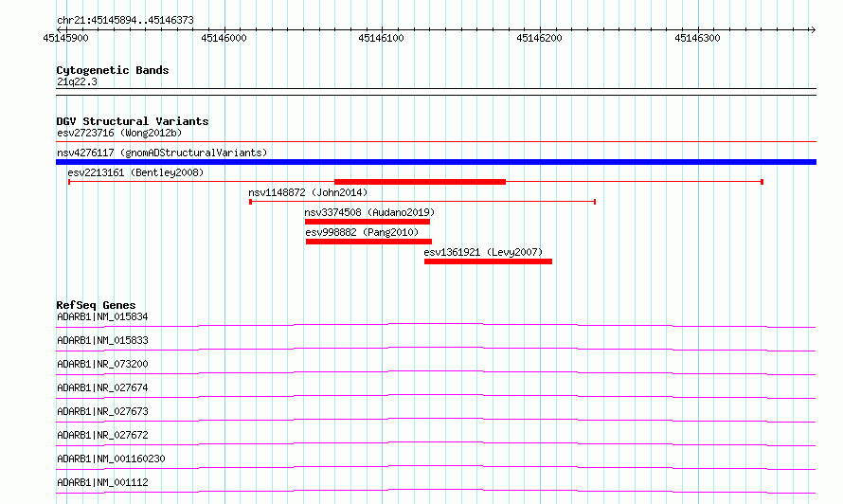The width and height of the screenshot is (843, 504).
Task: Open variant nsv3374508 (Audano2019) label
Action: tap(369, 212)
